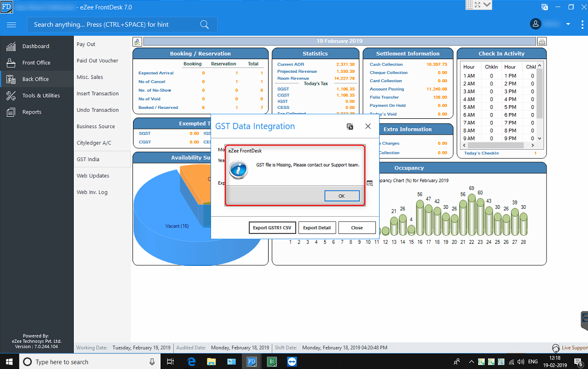Click the translate icon in title bar

tap(545, 7)
